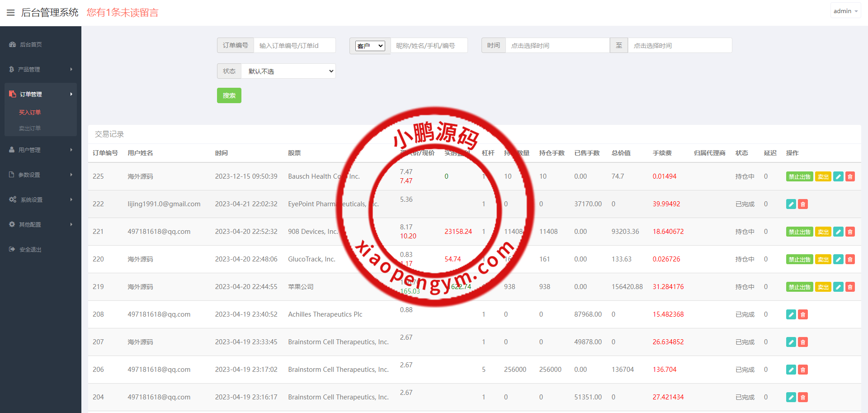Click the green 搜索 button
868x413 pixels.
coord(229,95)
